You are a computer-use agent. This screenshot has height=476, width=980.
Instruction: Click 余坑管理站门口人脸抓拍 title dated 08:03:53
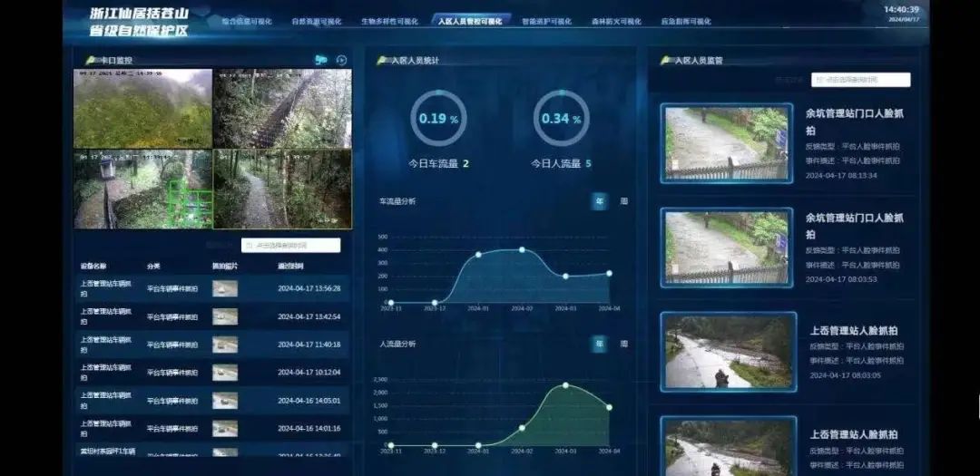click(x=855, y=226)
